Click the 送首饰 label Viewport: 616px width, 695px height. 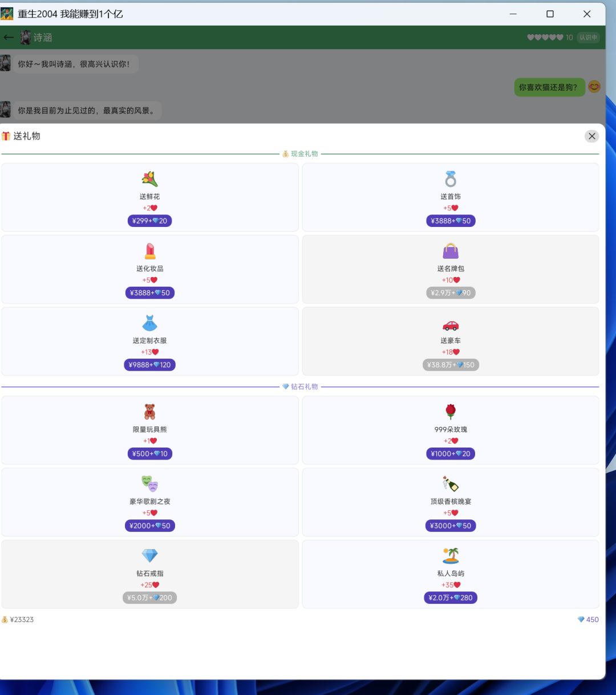451,197
